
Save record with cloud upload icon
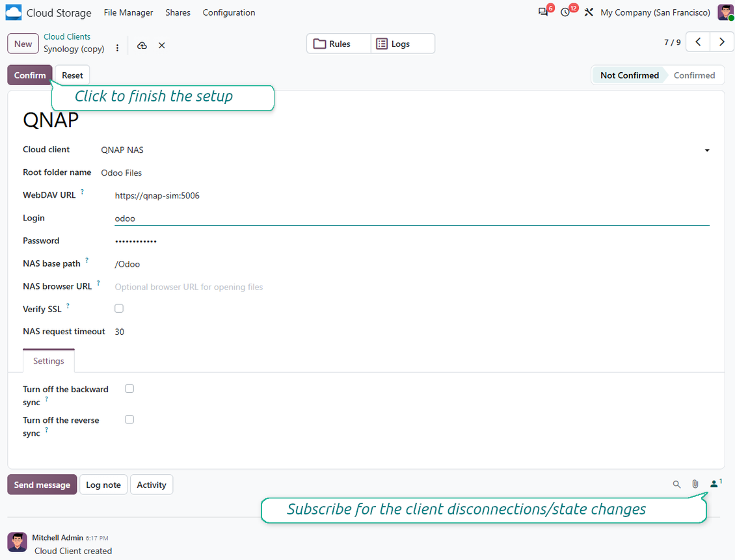[142, 46]
